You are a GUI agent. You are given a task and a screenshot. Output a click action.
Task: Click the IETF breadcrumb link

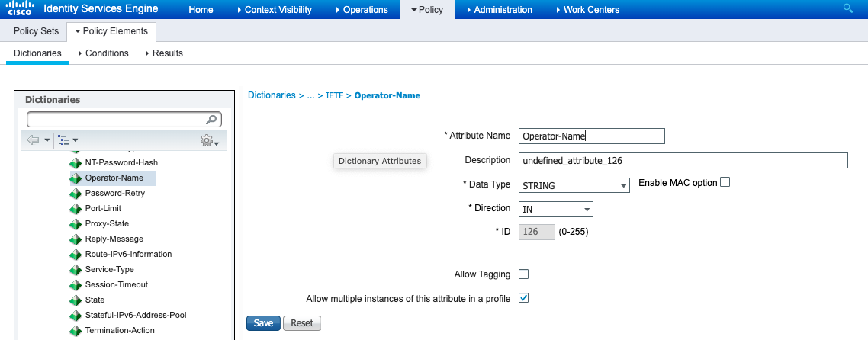pyautogui.click(x=335, y=95)
